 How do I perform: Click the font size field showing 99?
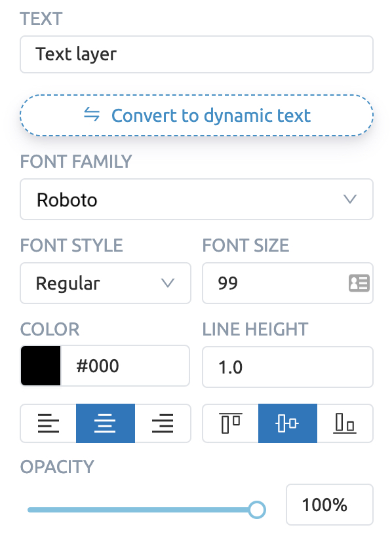pyautogui.click(x=288, y=283)
